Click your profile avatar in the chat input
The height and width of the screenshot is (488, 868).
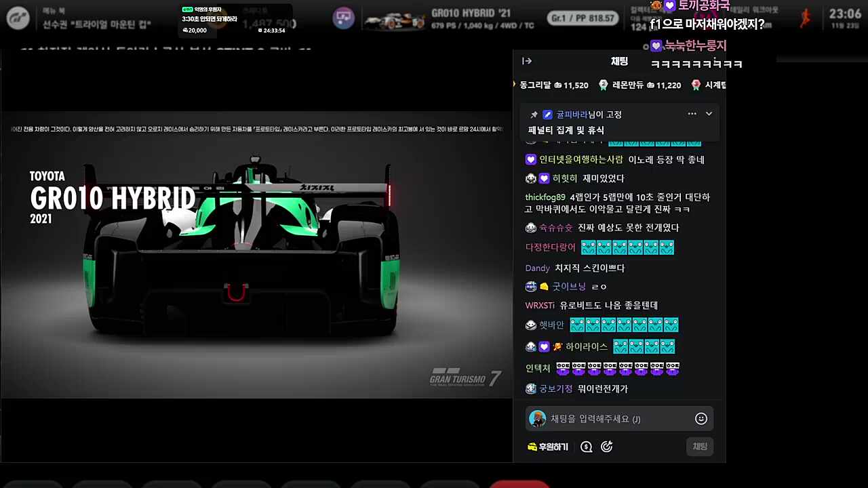[538, 419]
